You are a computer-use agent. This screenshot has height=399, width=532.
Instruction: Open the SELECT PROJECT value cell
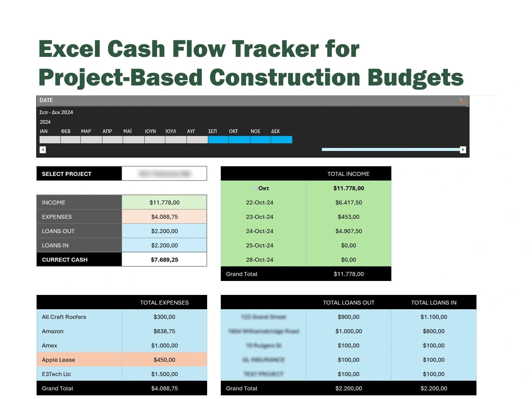(x=164, y=174)
